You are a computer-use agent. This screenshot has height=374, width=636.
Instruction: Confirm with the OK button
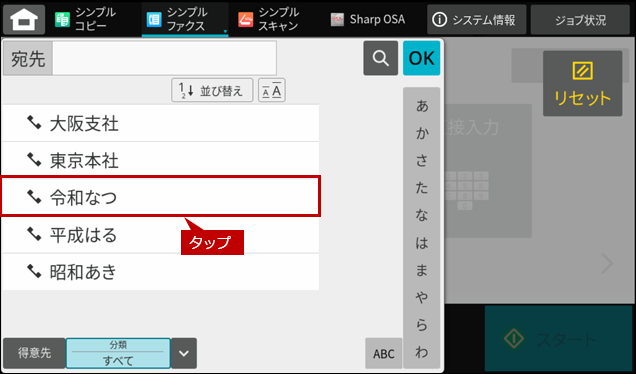[x=421, y=58]
